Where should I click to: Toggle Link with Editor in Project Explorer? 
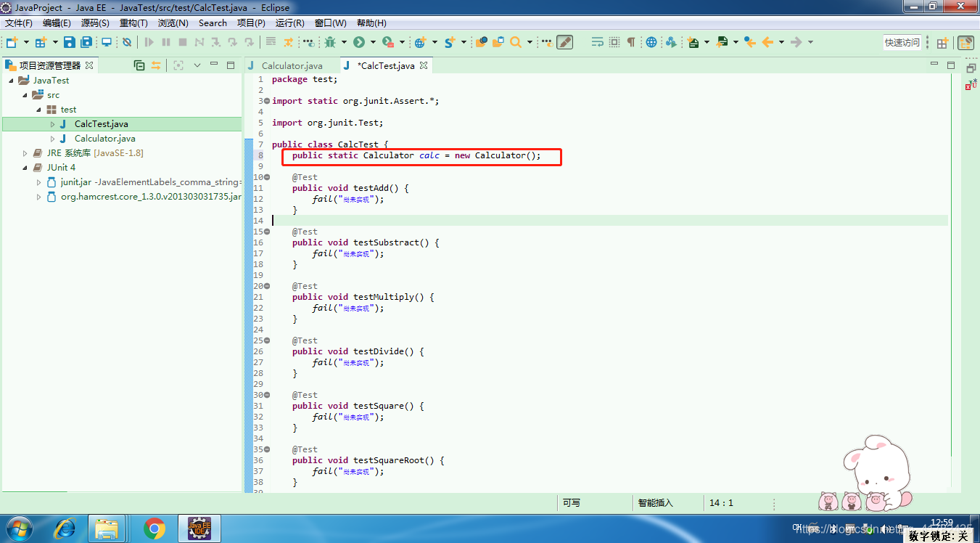[155, 65]
